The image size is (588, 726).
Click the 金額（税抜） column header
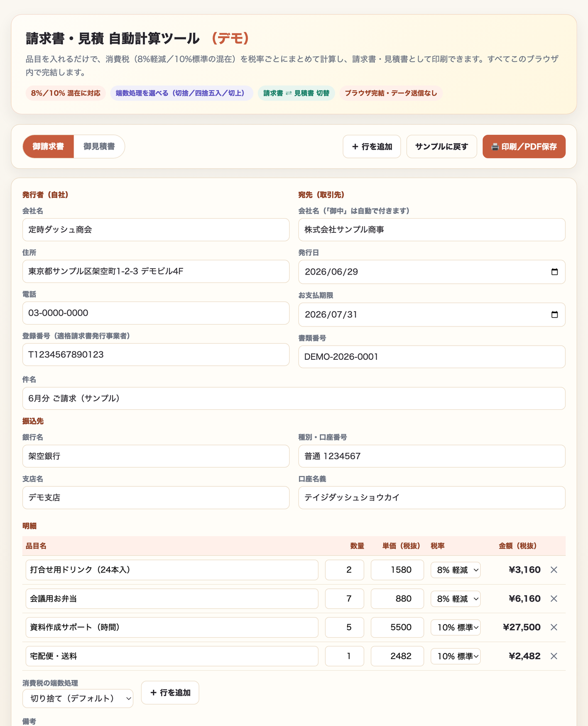517,546
